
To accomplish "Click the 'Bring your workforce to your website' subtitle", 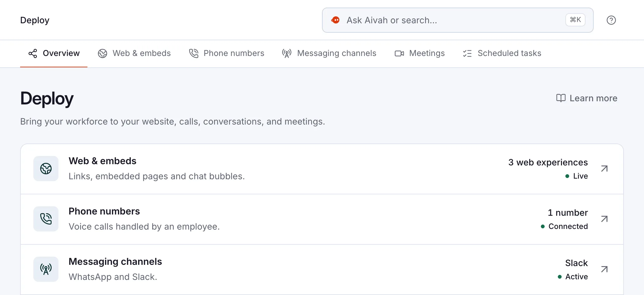I will 173,121.
